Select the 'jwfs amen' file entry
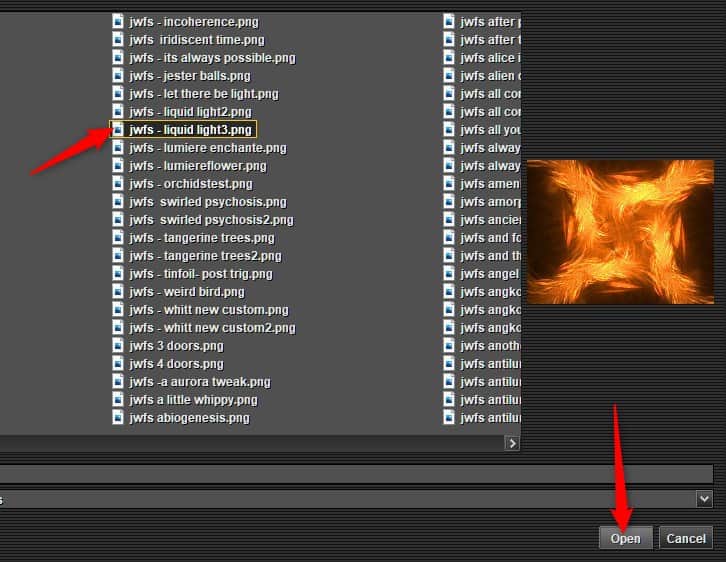Screen dimensions: 726x562 coord(490,184)
